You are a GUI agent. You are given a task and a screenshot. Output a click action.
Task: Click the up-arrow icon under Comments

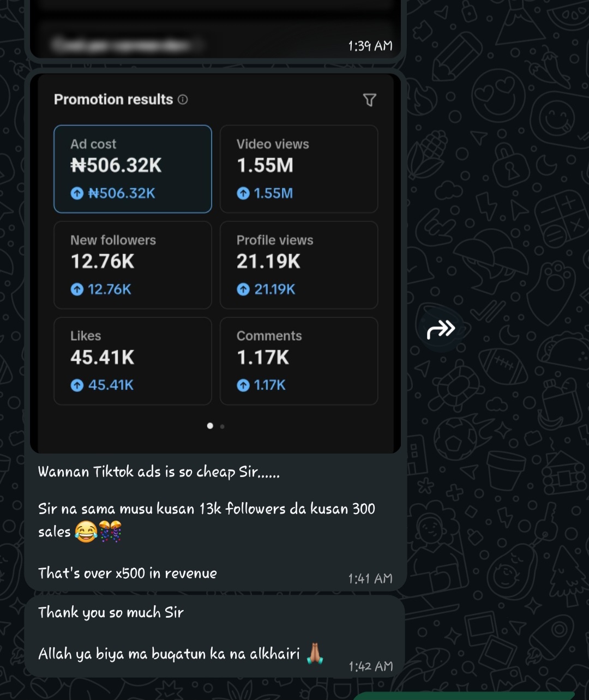coord(243,385)
